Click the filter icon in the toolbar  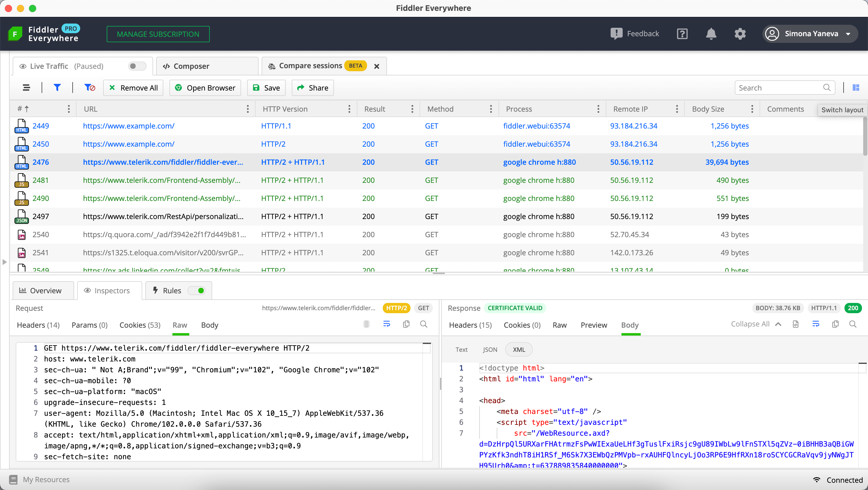point(58,88)
